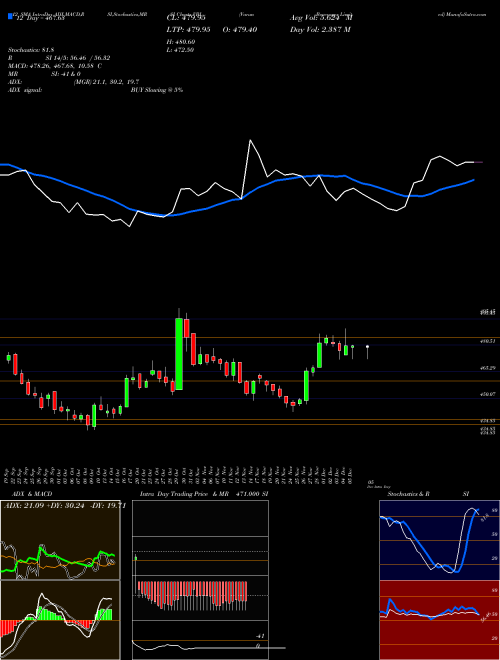This screenshot has height=660, width=500.
Task: Select the 'LTP: 479.95' value
Action: coord(187,30)
